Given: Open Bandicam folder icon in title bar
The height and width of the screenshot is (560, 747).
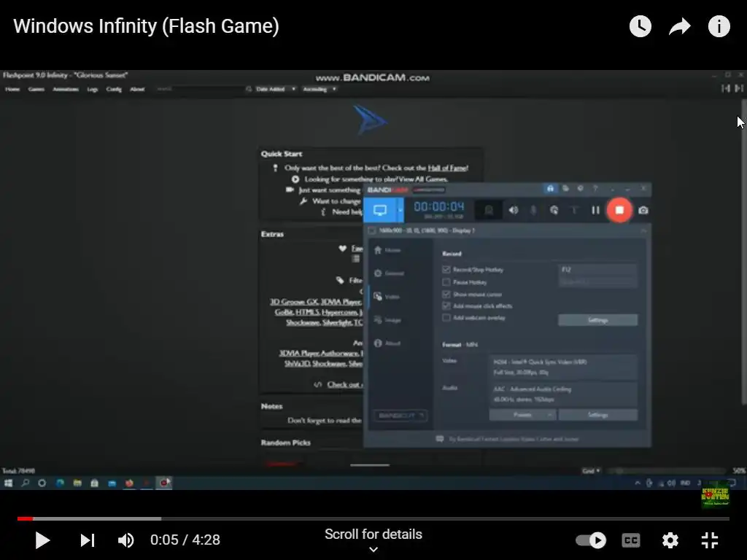Looking at the screenshot, I should (565, 189).
